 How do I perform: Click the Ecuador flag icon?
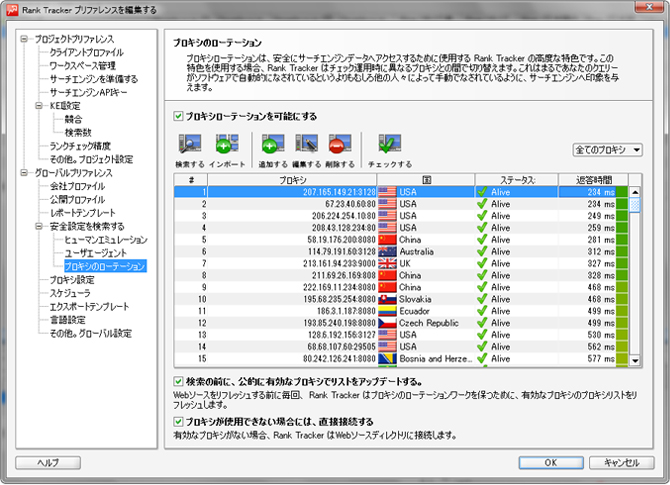[x=387, y=311]
